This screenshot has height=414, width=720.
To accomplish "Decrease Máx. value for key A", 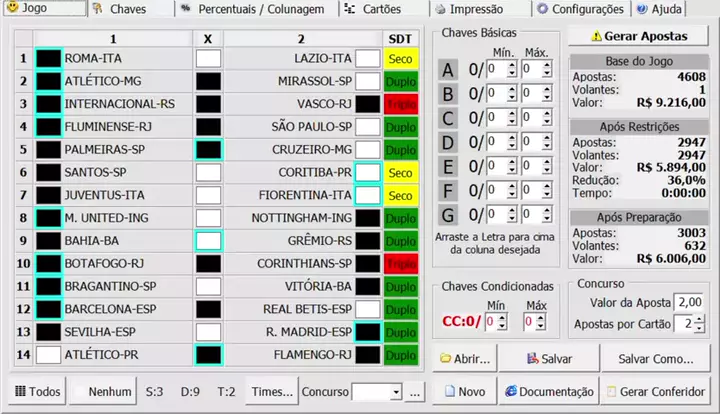I will pos(546,73).
